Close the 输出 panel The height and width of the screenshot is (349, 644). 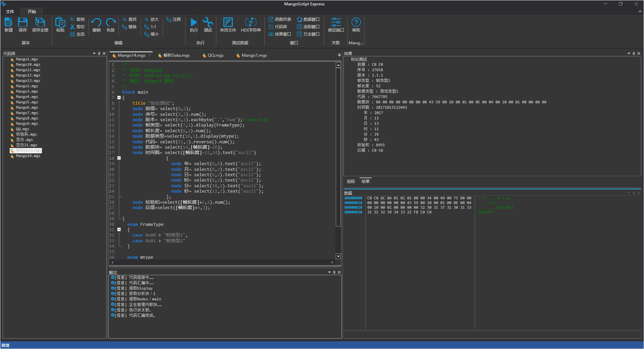pyautogui.click(x=339, y=272)
